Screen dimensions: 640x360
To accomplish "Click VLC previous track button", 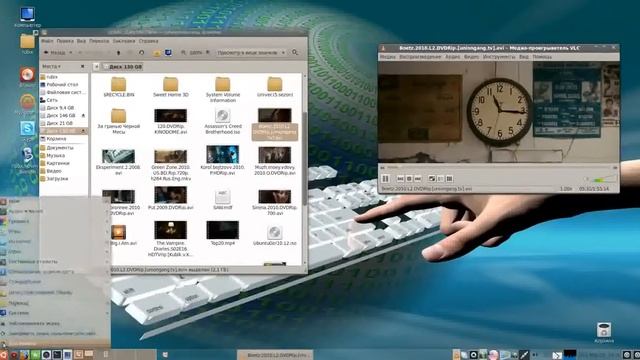I will click(x=400, y=179).
